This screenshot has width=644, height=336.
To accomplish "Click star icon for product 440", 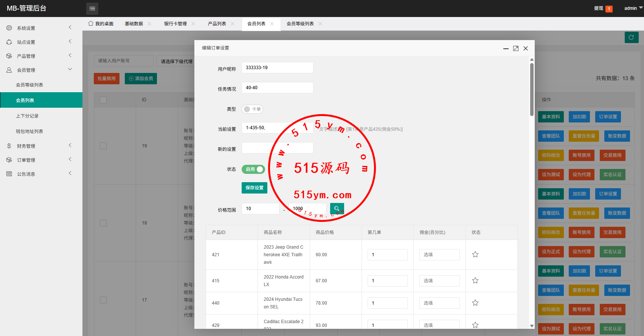I will [x=475, y=303].
